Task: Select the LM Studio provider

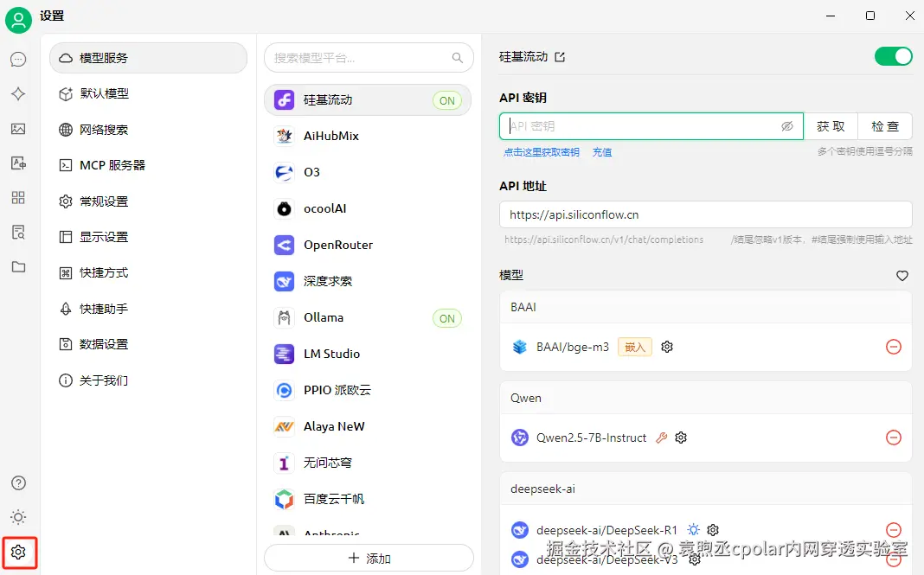Action: [x=368, y=354]
